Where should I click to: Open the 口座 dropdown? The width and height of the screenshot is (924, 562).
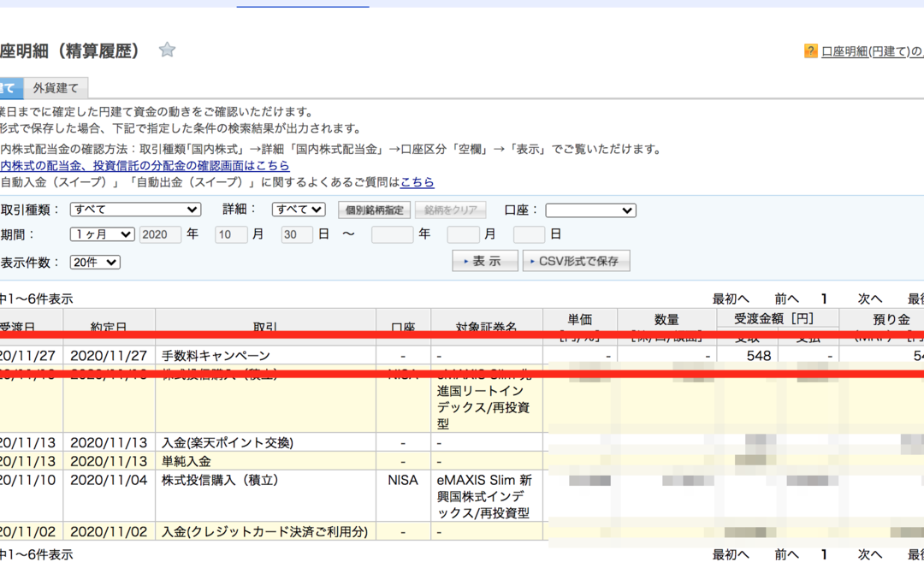point(590,210)
